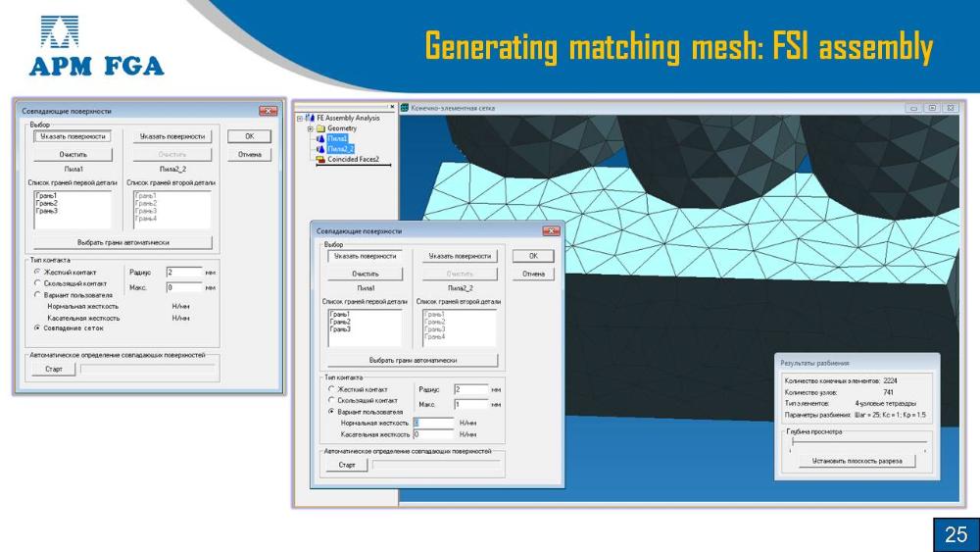Click the Geometry folder icon in tree

(x=320, y=128)
